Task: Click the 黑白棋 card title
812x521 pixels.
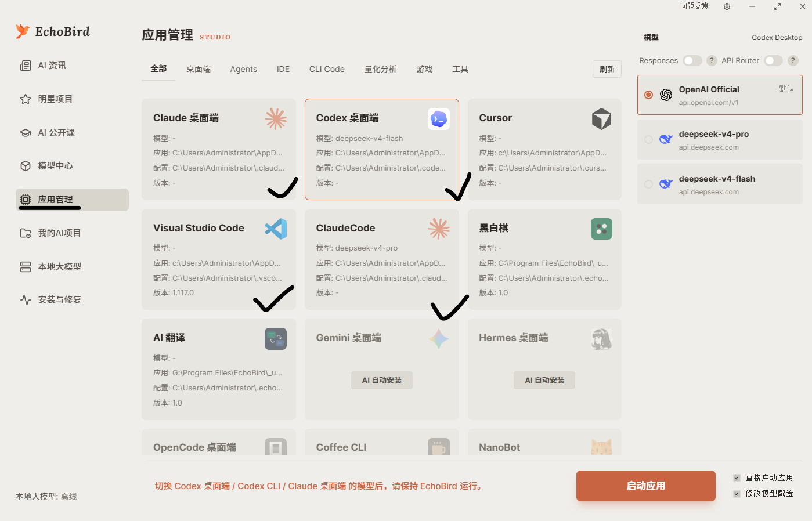Action: pyautogui.click(x=493, y=228)
